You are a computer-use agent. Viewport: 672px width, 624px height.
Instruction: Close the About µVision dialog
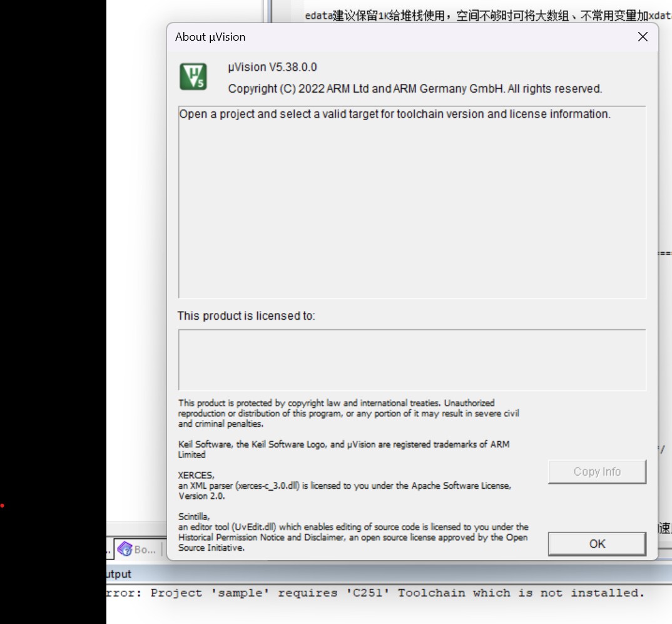(x=642, y=36)
